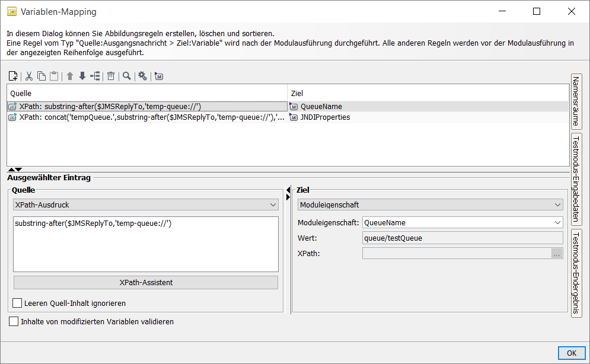
Task: Click the new mapping rule icon
Action: [12, 76]
